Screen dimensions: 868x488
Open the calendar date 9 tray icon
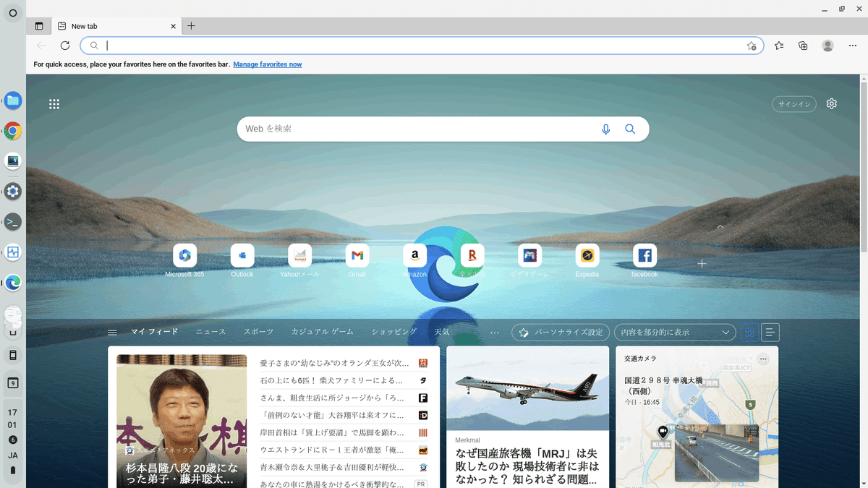click(12, 382)
